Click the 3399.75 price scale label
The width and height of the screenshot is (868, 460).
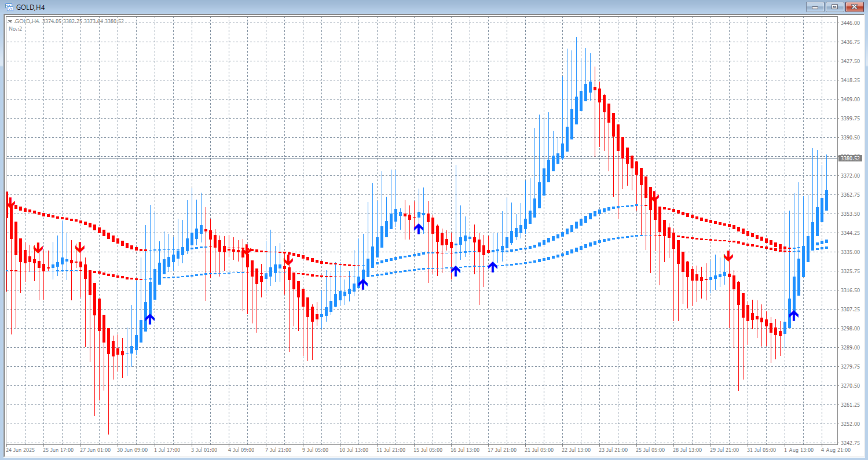849,119
